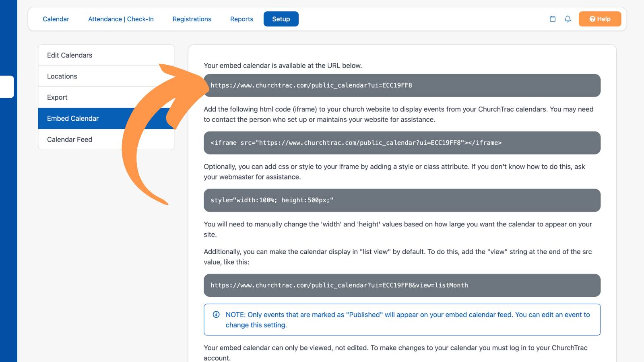Select the Setup tab
The width and height of the screenshot is (644, 362).
point(281,19)
